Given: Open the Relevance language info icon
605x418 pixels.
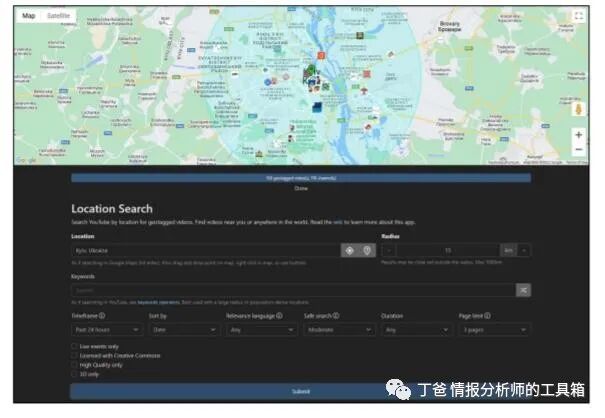Looking at the screenshot, I should (x=279, y=316).
